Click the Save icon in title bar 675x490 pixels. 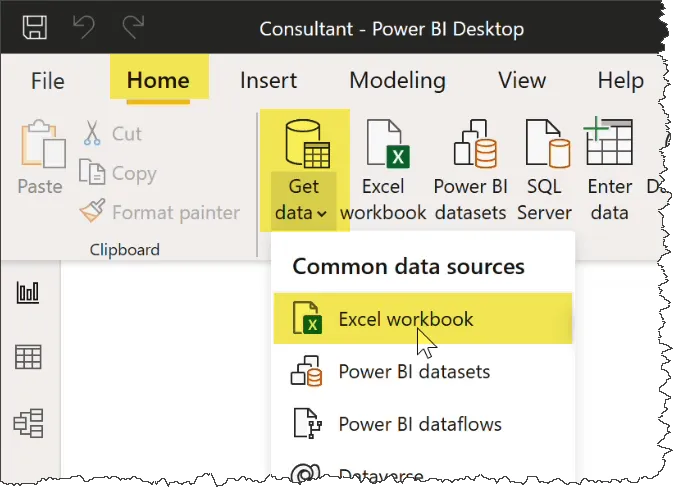coord(35,27)
